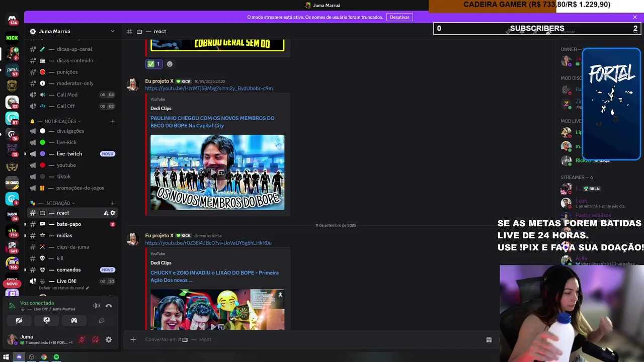Open user settings gear
Image resolution: width=644 pixels, height=362 pixels.
(109, 340)
